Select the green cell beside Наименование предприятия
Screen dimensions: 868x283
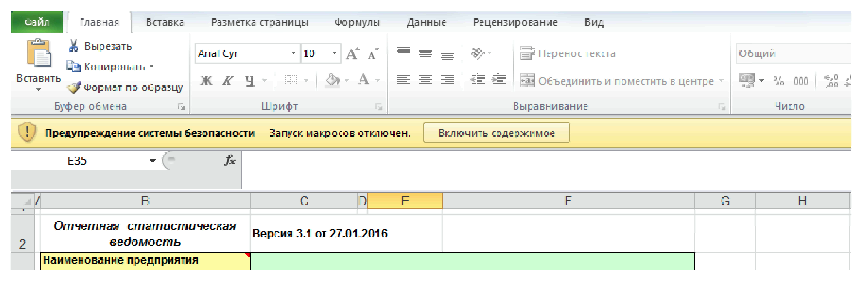click(472, 261)
